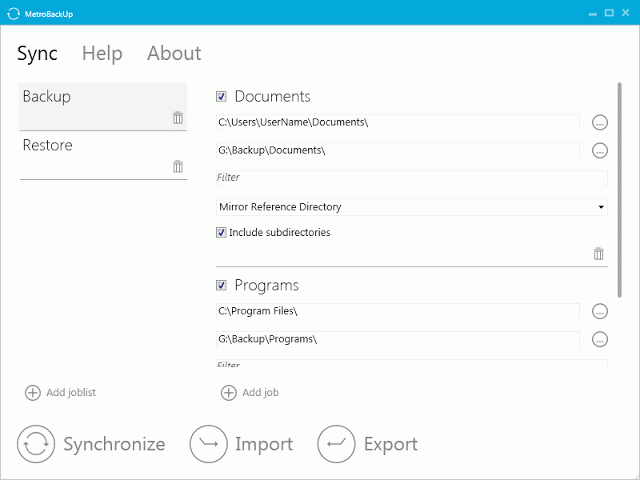
Task: Browse for Documents source folder path
Action: [600, 122]
